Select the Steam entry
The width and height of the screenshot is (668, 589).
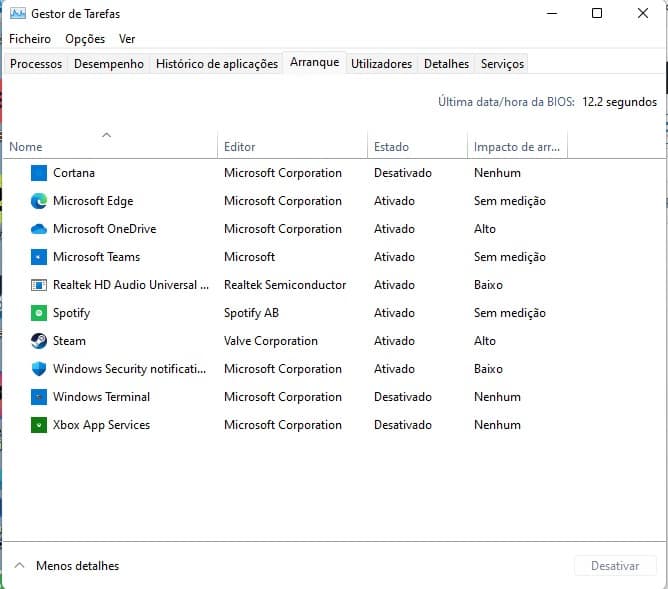coord(69,341)
